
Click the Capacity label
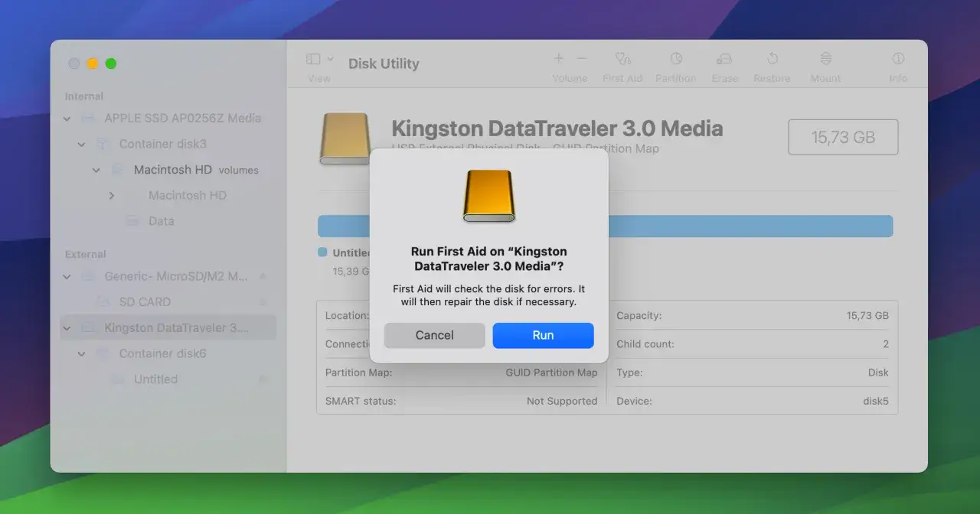click(x=639, y=315)
